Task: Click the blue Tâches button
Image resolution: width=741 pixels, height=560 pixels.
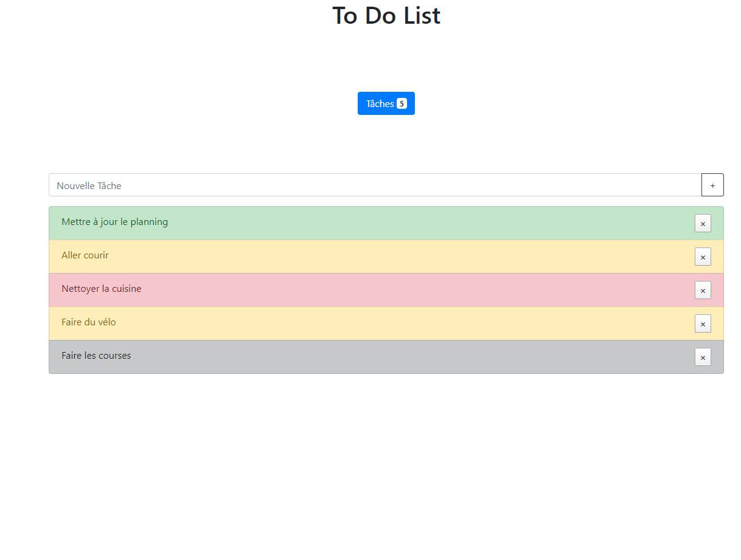Action: coord(380,104)
